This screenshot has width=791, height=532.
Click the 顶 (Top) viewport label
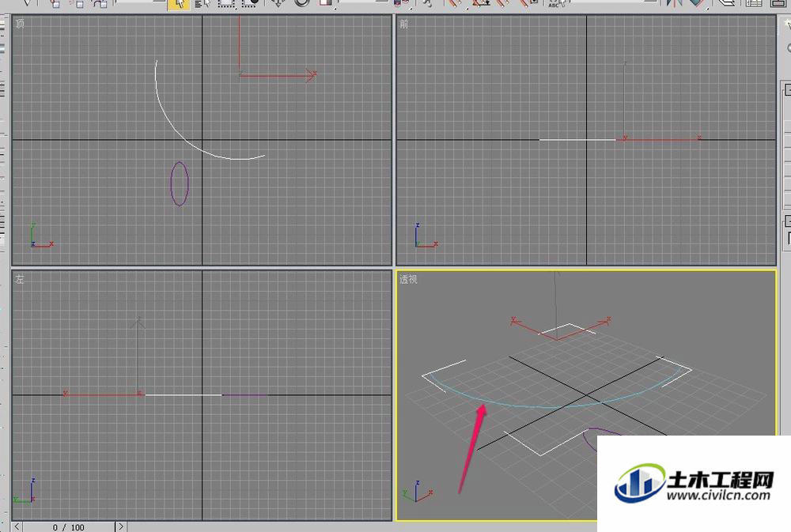click(20, 24)
